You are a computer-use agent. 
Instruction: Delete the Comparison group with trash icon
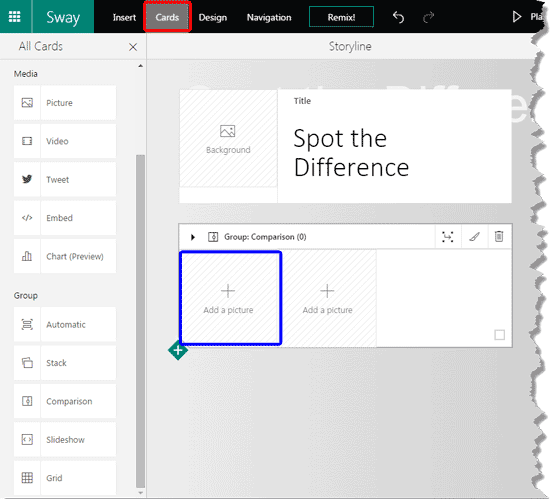pos(499,236)
